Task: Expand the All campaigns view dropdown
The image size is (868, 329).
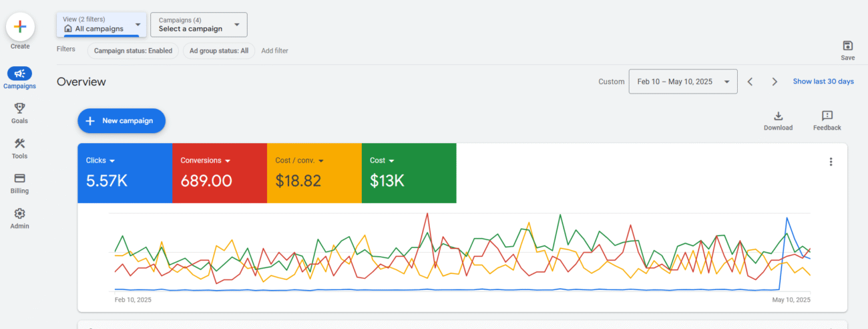Action: point(101,24)
